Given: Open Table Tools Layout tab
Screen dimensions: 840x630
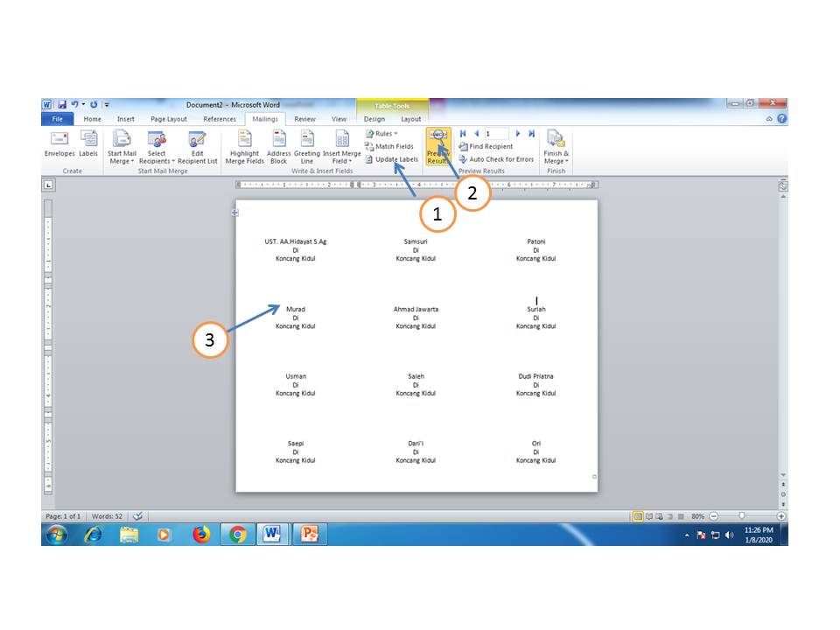Looking at the screenshot, I should point(411,119).
